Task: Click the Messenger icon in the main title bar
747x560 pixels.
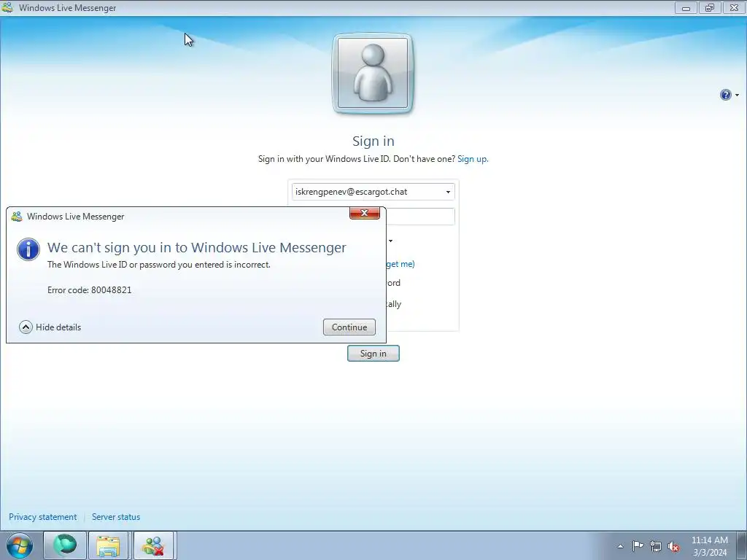Action: 7,7
